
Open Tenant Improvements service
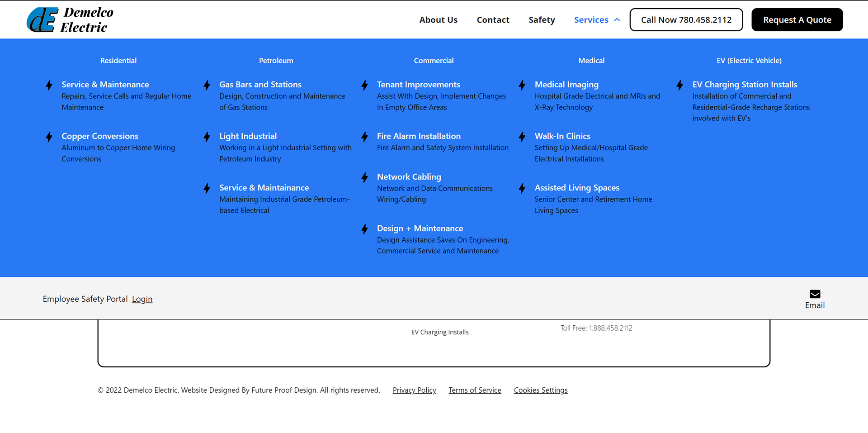(x=419, y=85)
